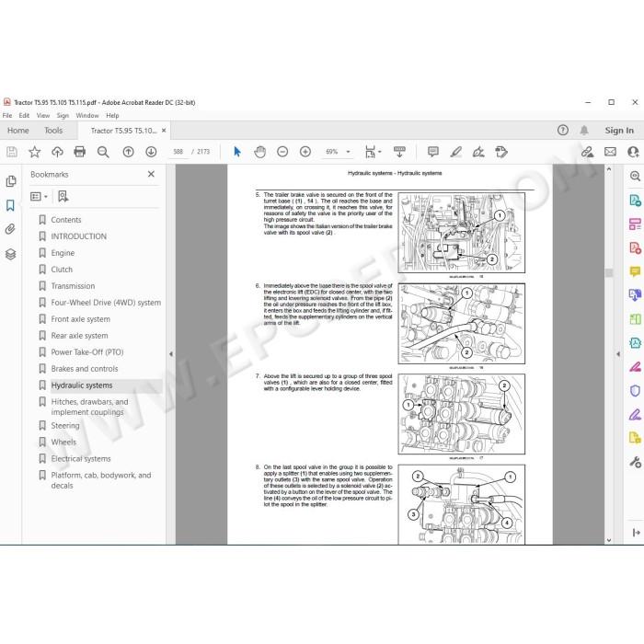Open the highlight text pen tool
The image size is (644, 644).
coord(455,152)
